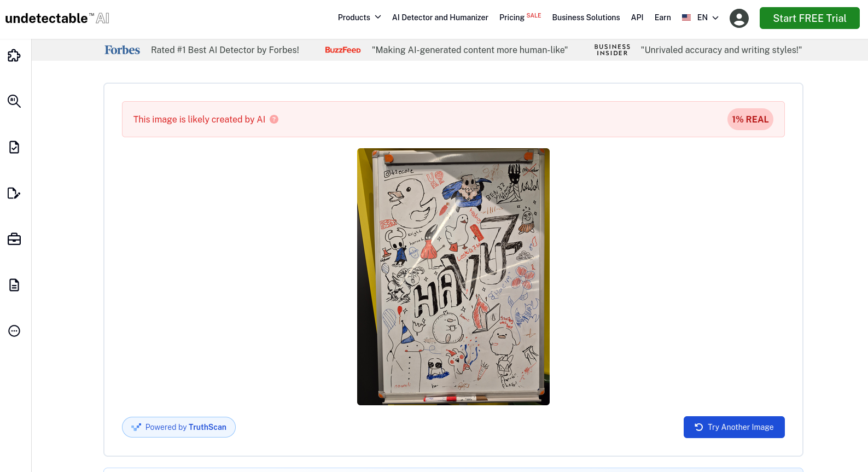
Task: Click the Business Insider logo in banner
Action: (x=613, y=50)
